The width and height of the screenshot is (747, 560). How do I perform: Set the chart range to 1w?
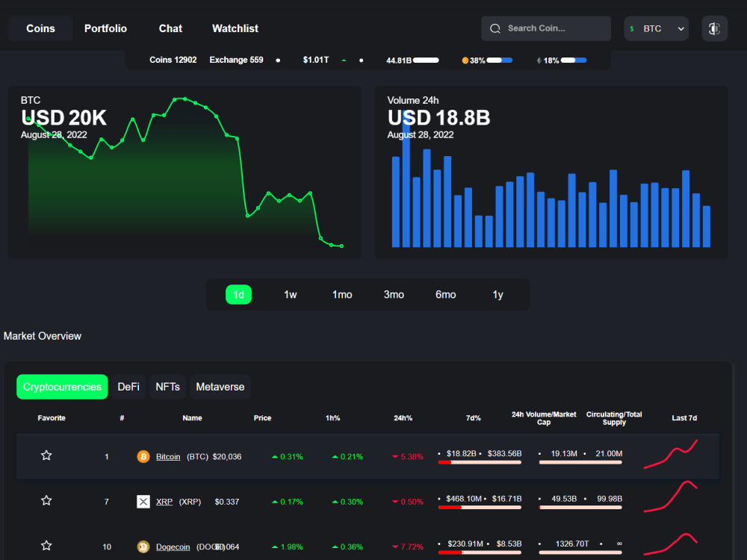click(x=290, y=295)
